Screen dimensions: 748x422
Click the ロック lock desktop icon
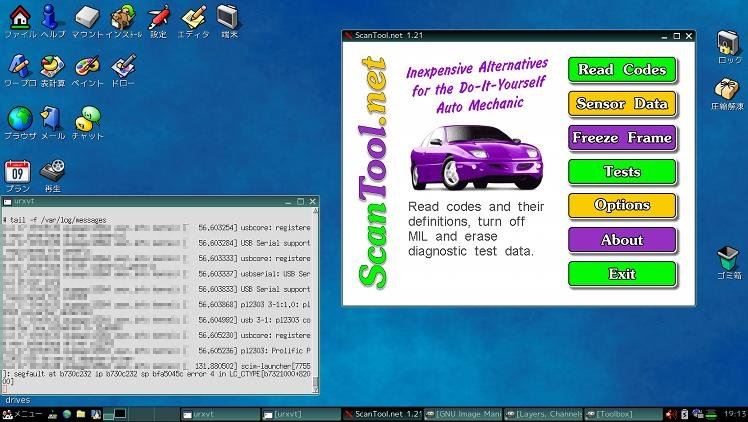[729, 47]
